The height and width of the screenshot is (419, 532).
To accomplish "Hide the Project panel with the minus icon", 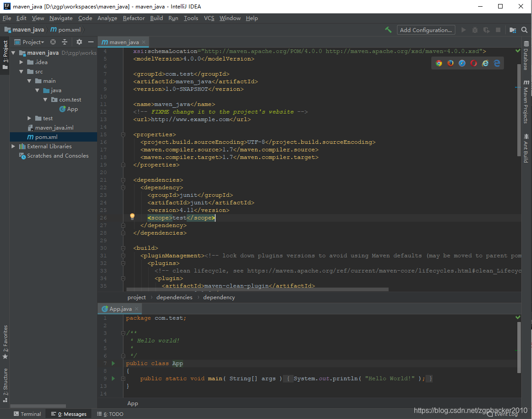I will pyautogui.click(x=90, y=42).
